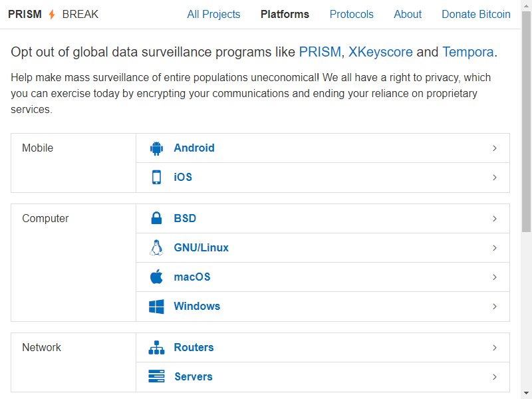Open the Protocols nav item
Image resolution: width=532 pixels, height=399 pixels.
coord(352,14)
